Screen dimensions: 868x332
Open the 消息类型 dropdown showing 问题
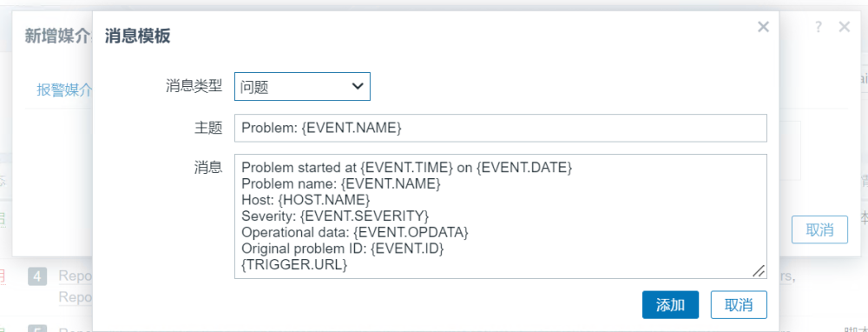coord(302,86)
